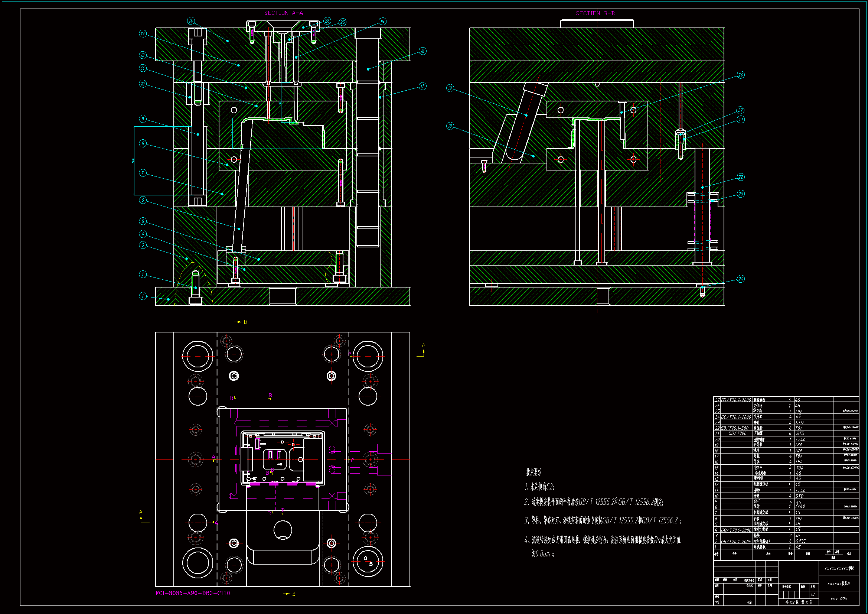The width and height of the screenshot is (868, 614).
Task: Select part balloon number 16
Action: click(x=422, y=51)
